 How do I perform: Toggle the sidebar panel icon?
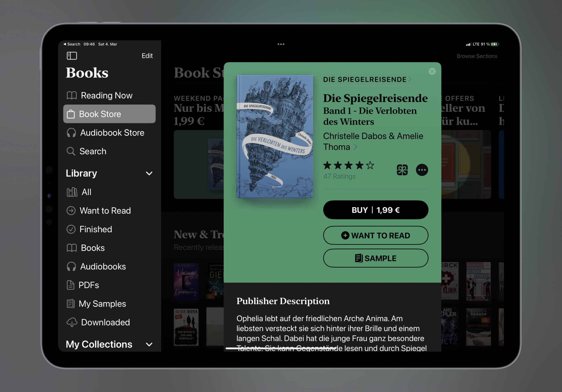point(72,56)
